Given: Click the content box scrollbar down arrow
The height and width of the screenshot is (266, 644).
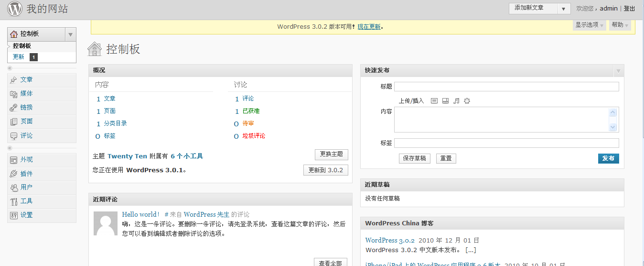Looking at the screenshot, I should click(613, 127).
